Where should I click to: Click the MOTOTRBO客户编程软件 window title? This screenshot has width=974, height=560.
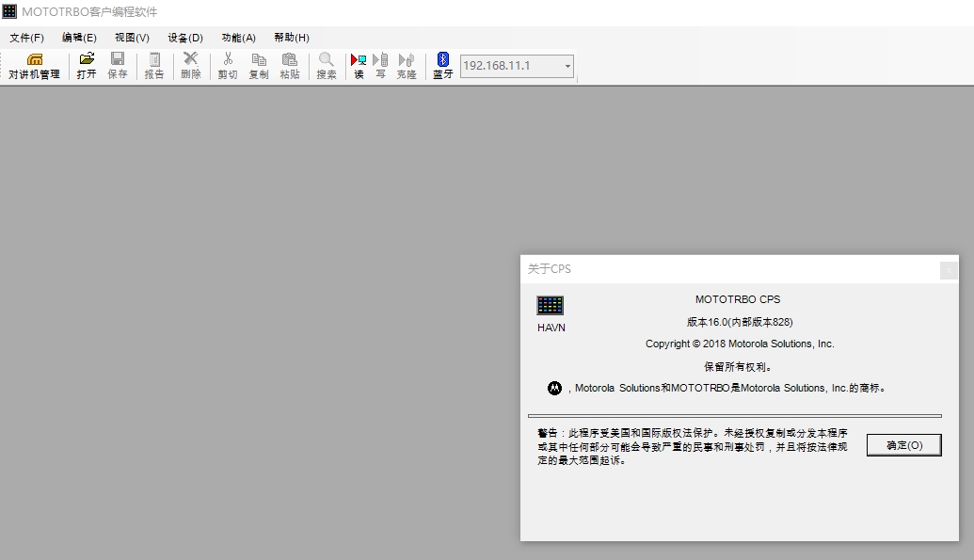point(89,12)
